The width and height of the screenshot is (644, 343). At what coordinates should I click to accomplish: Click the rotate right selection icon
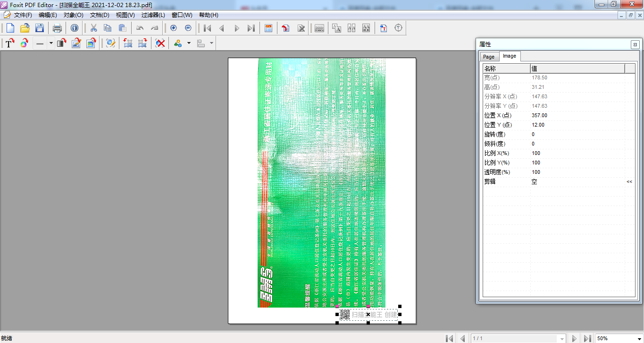point(142,43)
